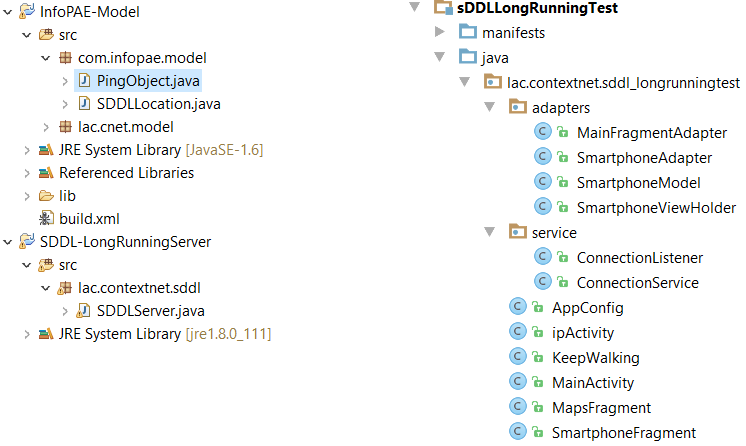Click the build.xml file icon
Screen dimensions: 746x446
[46, 218]
